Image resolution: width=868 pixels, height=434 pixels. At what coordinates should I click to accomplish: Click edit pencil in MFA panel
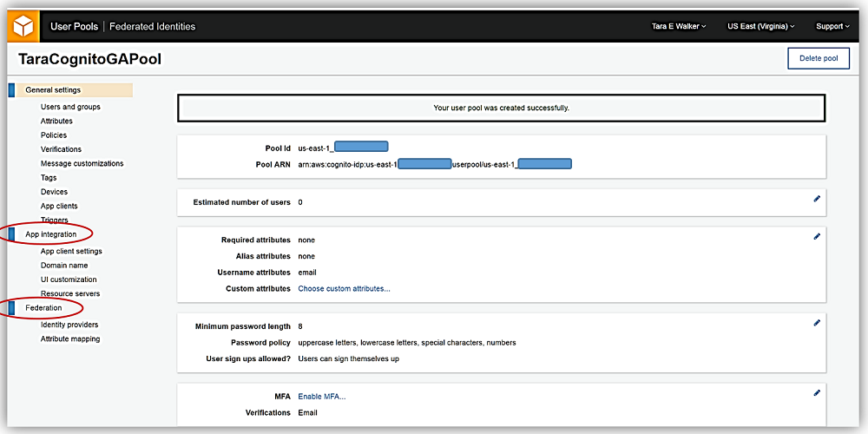(816, 393)
